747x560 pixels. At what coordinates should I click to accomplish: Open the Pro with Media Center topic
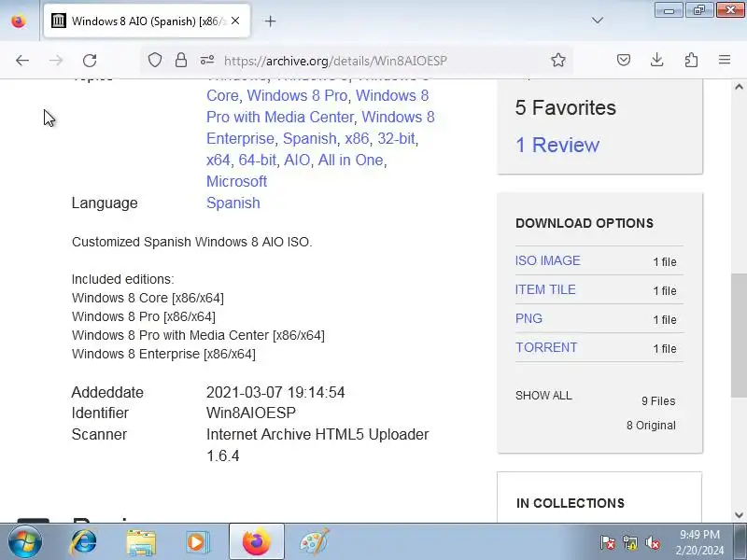coord(280,117)
